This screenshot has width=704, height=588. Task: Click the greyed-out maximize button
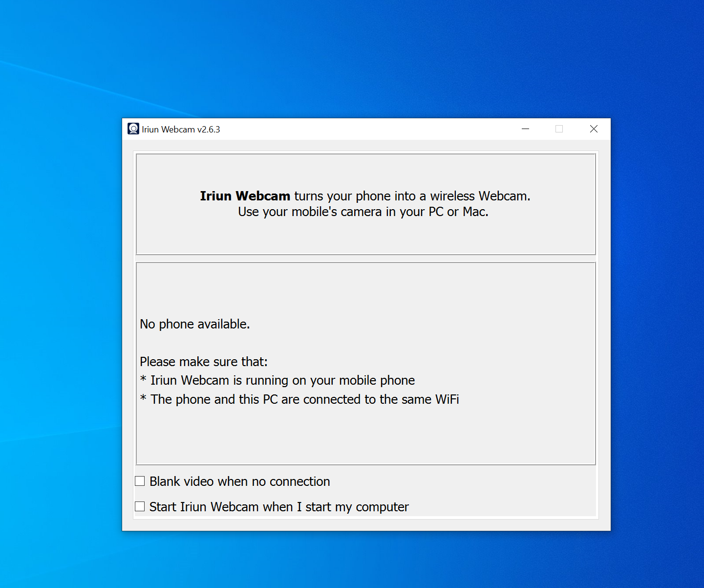pyautogui.click(x=559, y=129)
